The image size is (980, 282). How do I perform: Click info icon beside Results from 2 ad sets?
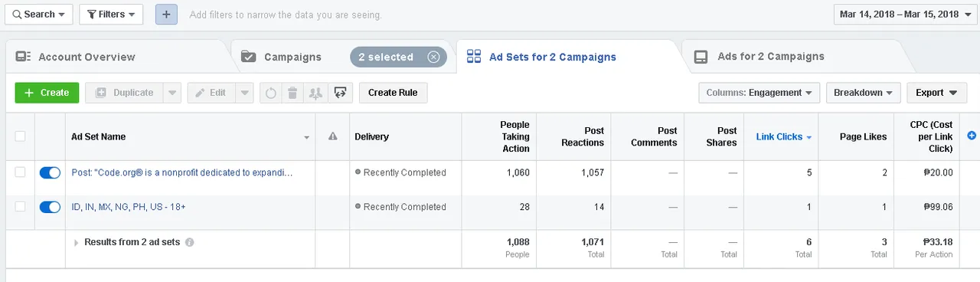click(190, 242)
